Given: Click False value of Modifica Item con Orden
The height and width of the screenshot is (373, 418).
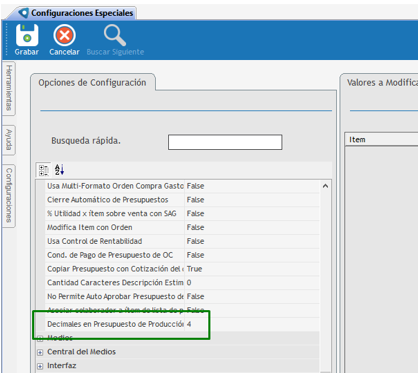Looking at the screenshot, I should (x=195, y=227).
